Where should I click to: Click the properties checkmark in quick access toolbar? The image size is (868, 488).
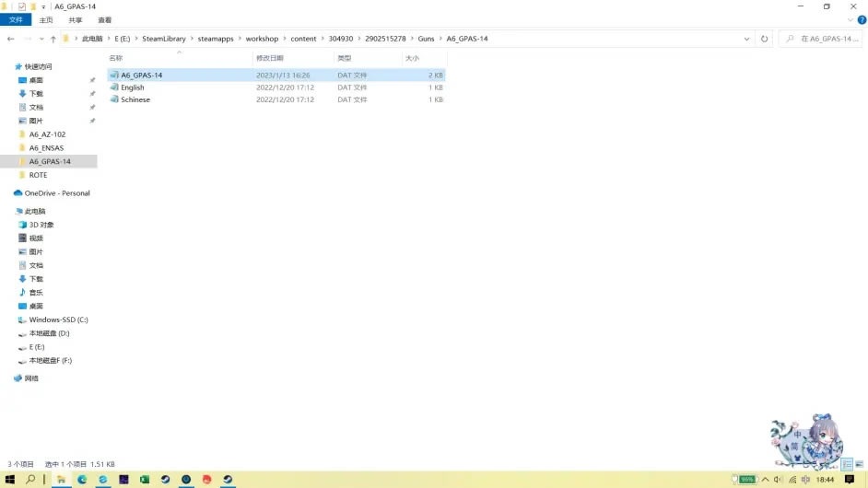coord(21,6)
